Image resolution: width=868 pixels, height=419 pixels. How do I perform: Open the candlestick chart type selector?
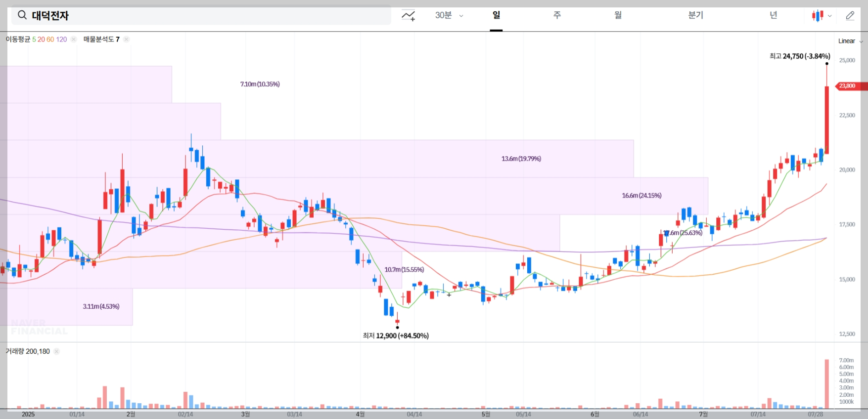click(x=822, y=16)
